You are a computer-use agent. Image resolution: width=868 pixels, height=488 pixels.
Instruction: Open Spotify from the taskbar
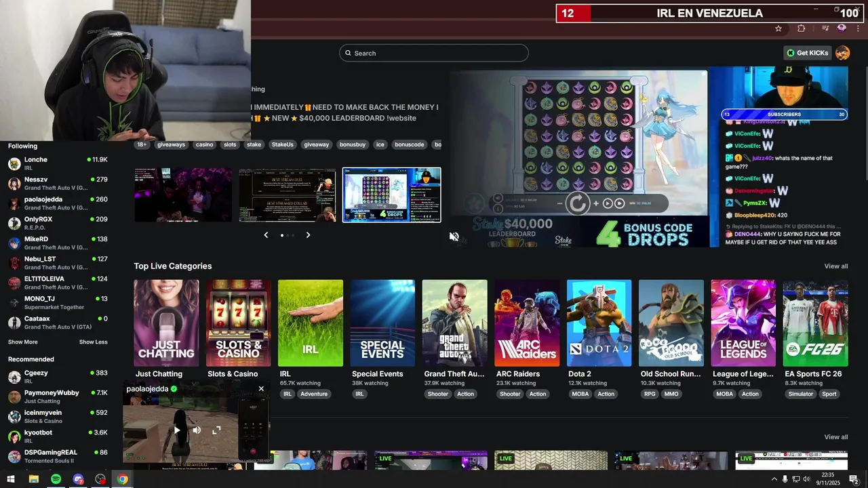click(56, 479)
